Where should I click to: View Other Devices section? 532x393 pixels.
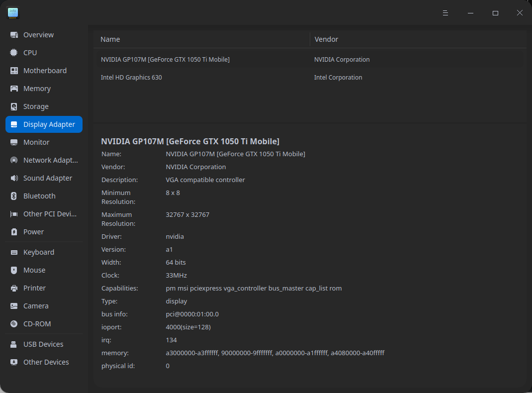click(44, 363)
